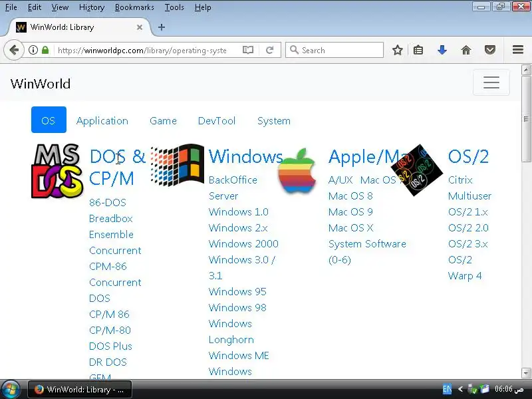Image resolution: width=532 pixels, height=399 pixels.
Task: Focus the browser Search box
Action: click(334, 51)
